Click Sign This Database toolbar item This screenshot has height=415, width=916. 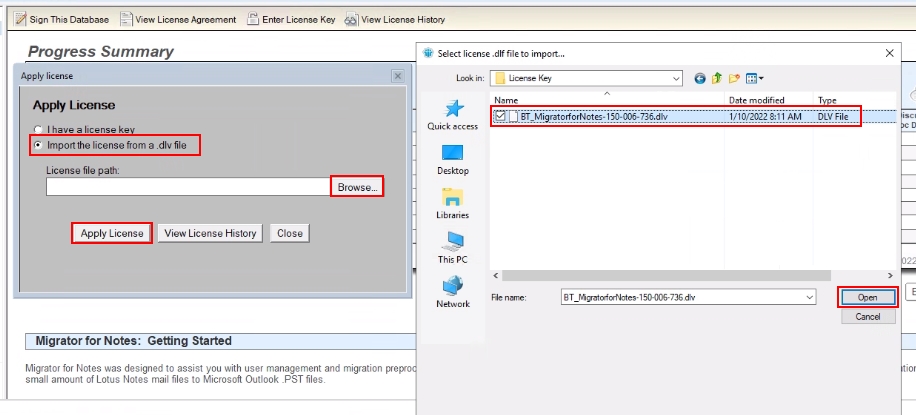point(61,19)
